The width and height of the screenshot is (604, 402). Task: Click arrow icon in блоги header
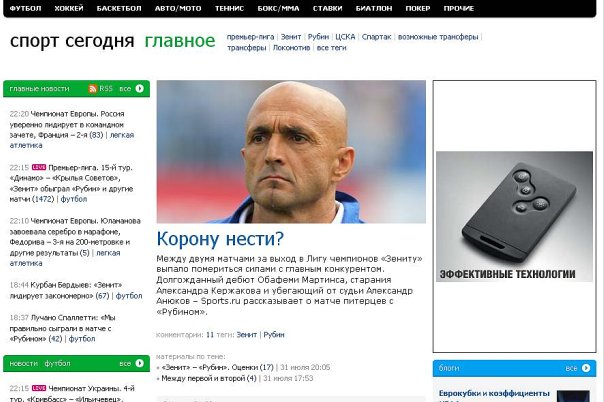click(x=586, y=368)
